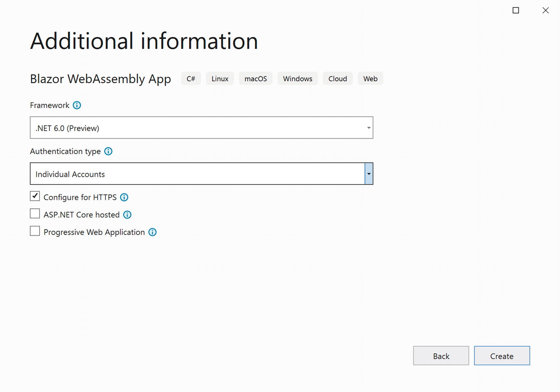Click the macOS platform tag
Screen dimensions: 560x392
point(255,79)
